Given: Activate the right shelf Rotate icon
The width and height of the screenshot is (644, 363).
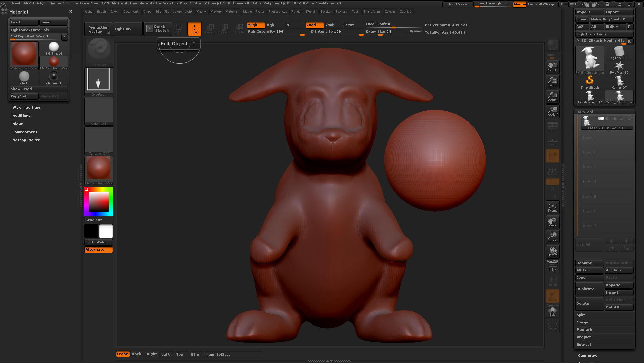Looking at the screenshot, I should pyautogui.click(x=552, y=252).
